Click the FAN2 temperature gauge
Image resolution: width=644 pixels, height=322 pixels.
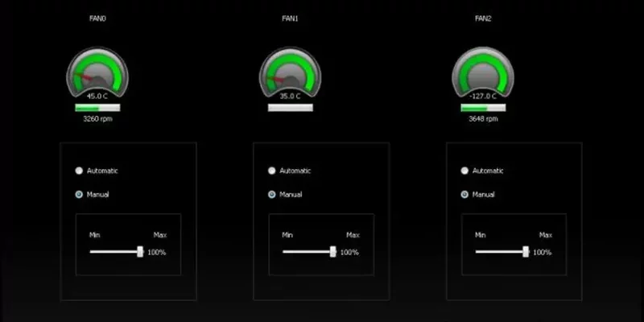482,72
